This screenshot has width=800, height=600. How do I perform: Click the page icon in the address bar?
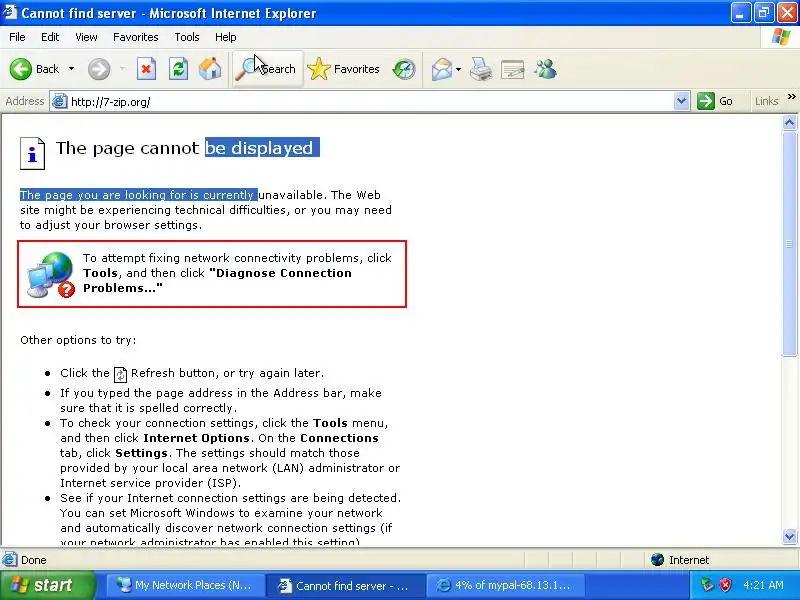(x=60, y=102)
